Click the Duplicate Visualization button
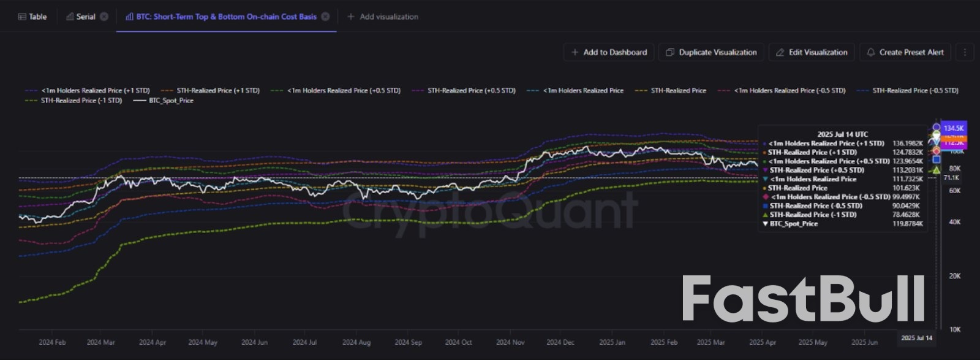The image size is (980, 360). [711, 52]
